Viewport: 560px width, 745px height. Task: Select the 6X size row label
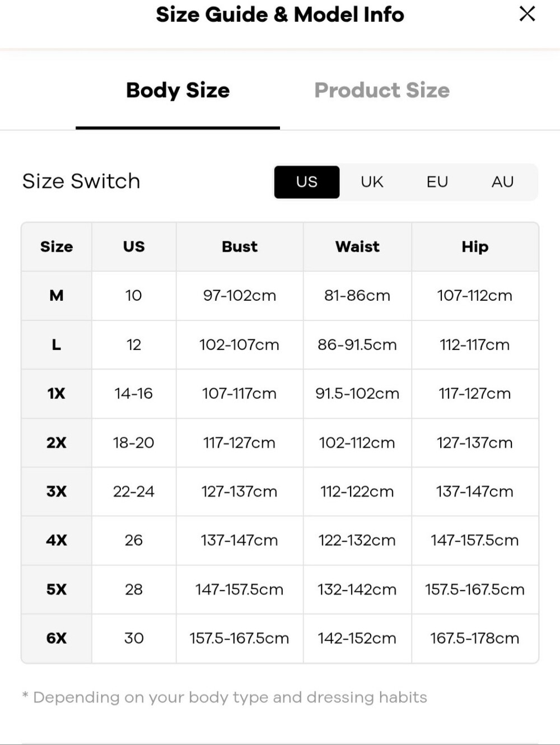point(57,638)
